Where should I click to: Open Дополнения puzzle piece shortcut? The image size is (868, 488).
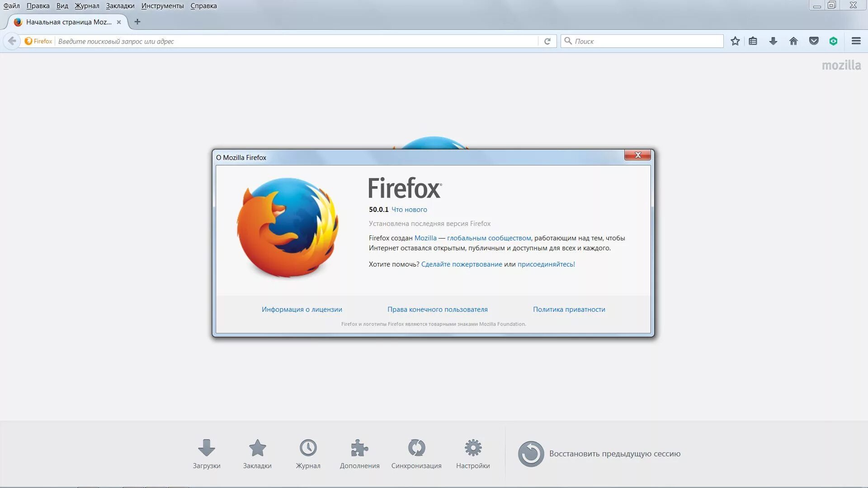point(359,454)
